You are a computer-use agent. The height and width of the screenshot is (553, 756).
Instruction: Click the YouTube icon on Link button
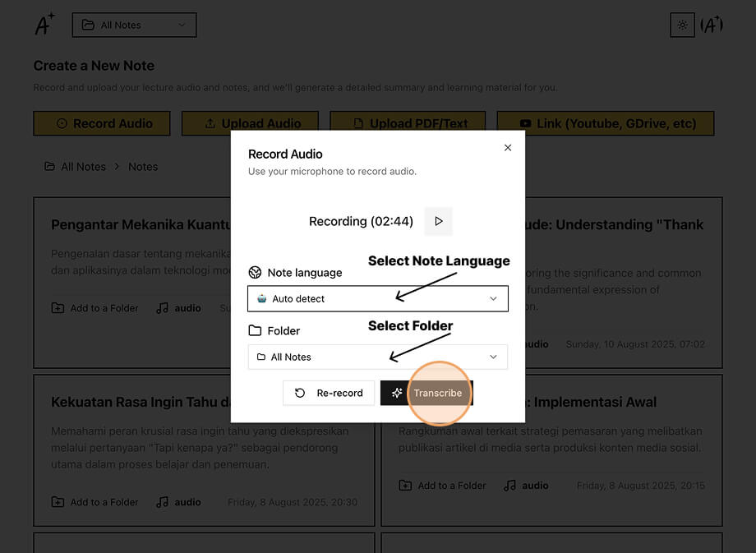(526, 124)
